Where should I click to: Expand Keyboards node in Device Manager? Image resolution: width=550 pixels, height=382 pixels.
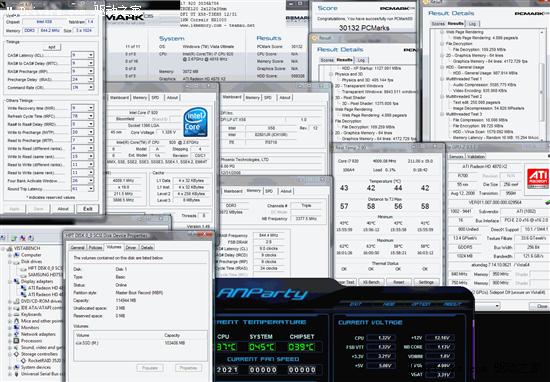click(10, 314)
